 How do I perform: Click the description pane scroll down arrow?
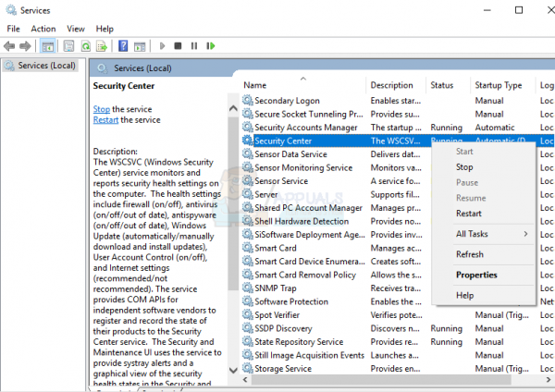pyautogui.click(x=233, y=371)
